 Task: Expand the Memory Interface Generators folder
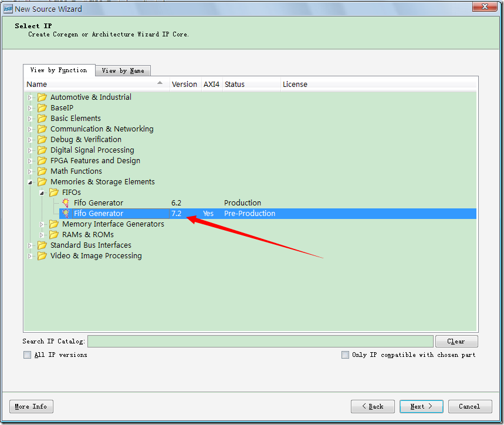point(42,224)
